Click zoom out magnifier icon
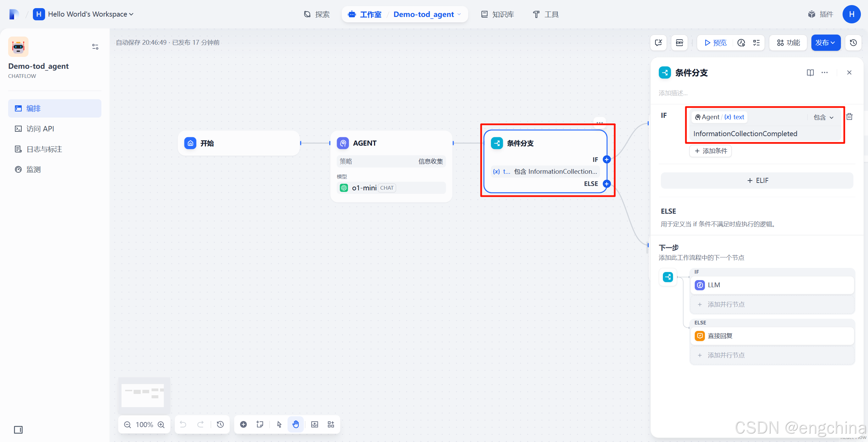 pyautogui.click(x=127, y=425)
